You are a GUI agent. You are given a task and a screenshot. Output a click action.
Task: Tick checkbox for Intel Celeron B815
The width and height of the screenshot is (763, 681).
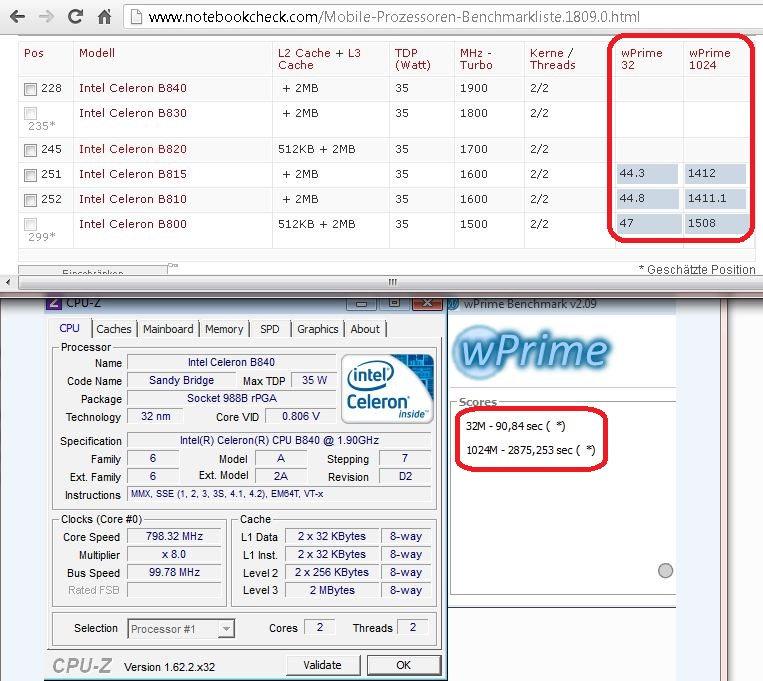click(x=30, y=175)
